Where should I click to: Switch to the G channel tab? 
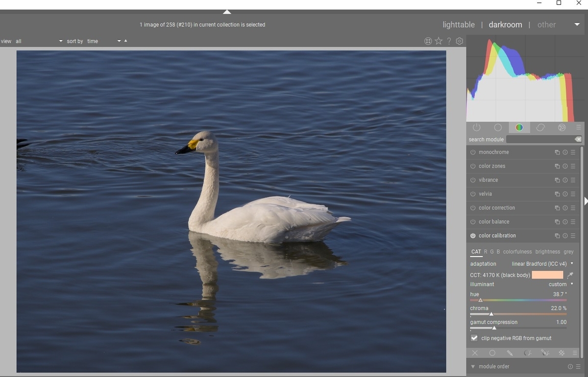(x=492, y=252)
